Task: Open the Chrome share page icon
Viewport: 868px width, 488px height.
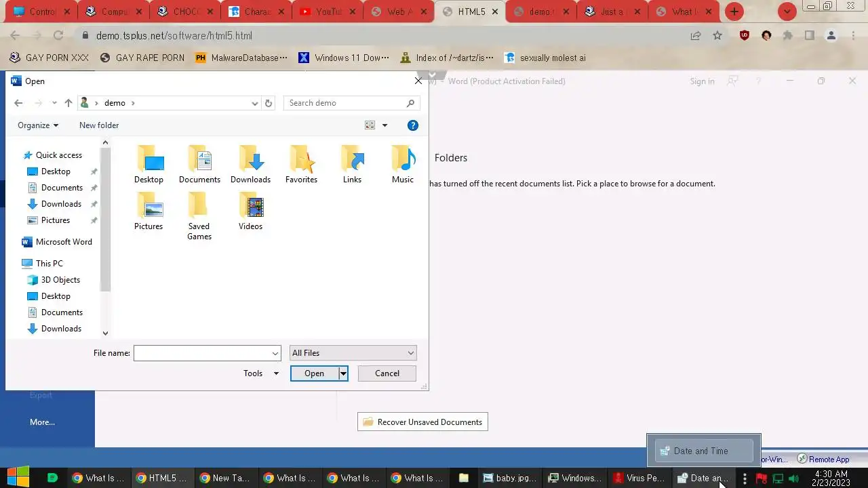Action: (x=696, y=36)
